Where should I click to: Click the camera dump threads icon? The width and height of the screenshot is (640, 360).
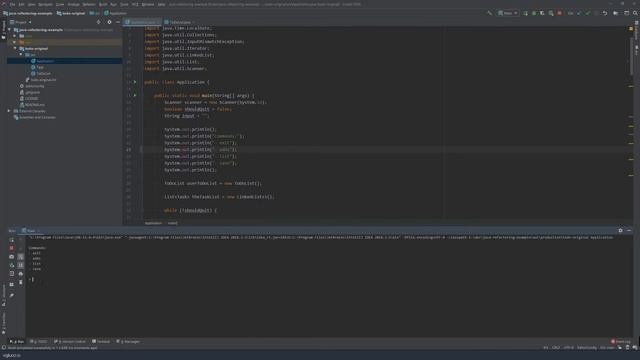(11, 257)
